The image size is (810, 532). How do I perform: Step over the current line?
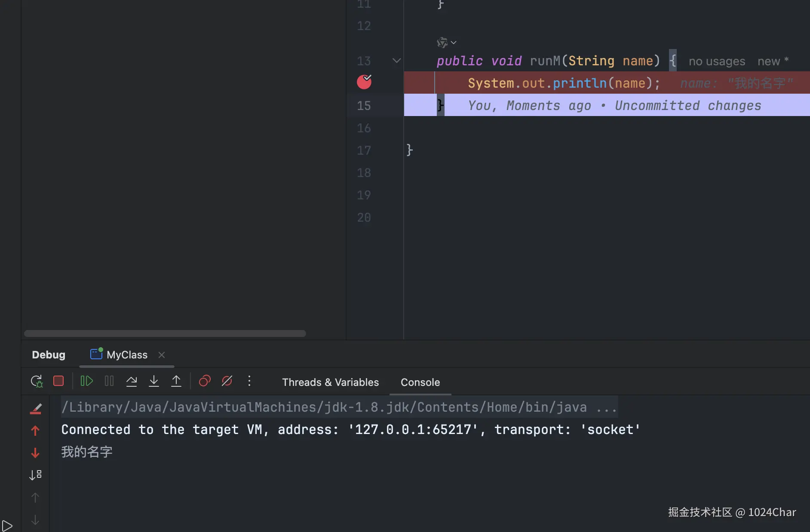coord(132,381)
